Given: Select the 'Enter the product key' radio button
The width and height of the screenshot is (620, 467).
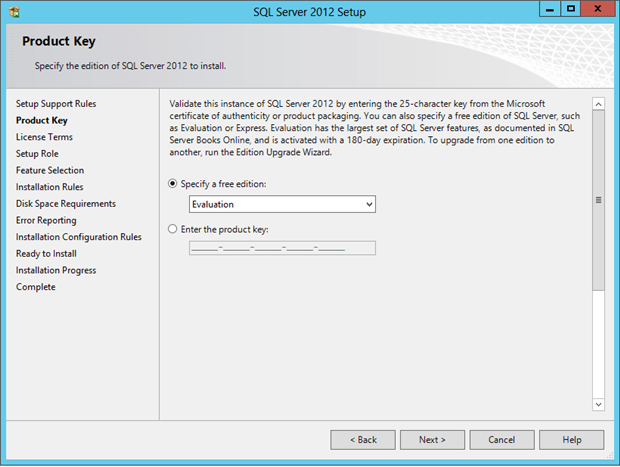Looking at the screenshot, I should point(172,229).
